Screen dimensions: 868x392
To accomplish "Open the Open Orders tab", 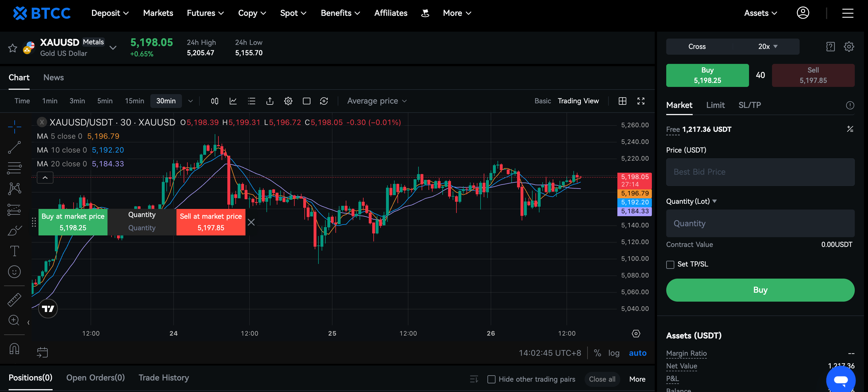I will click(95, 378).
